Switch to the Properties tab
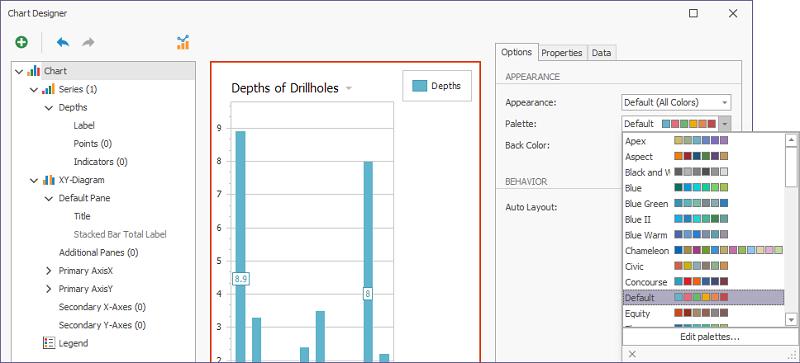 [562, 53]
